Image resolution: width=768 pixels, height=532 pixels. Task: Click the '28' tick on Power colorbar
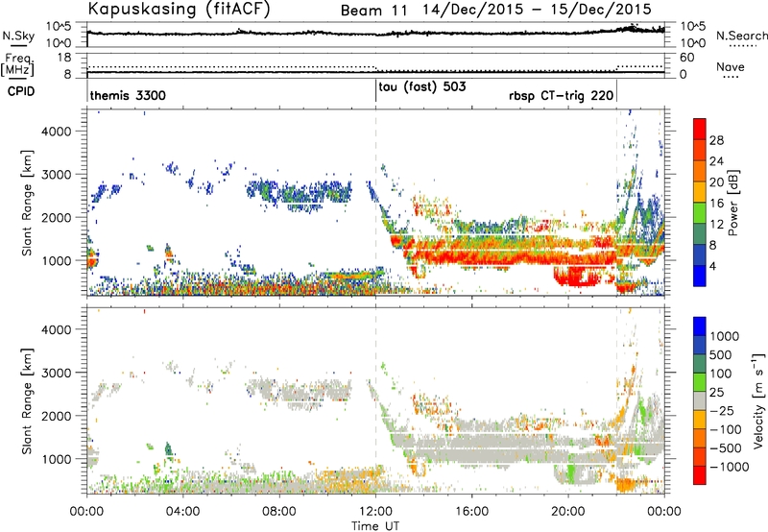716,140
